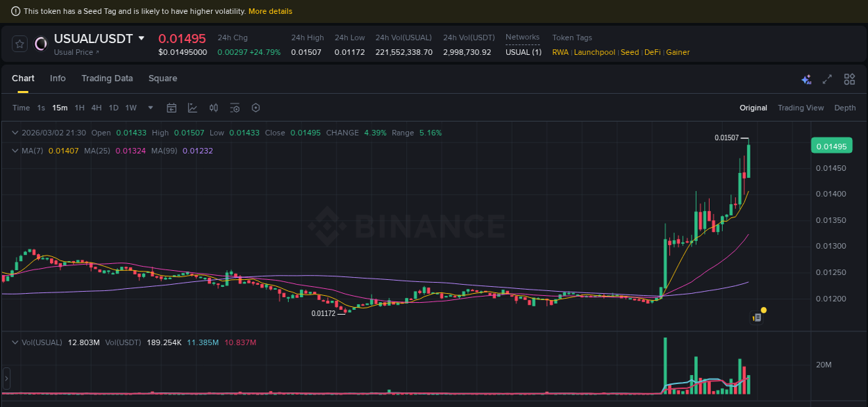Viewport: 868px width, 407px height.
Task: Open the chart settings hexagon icon
Action: point(256,108)
